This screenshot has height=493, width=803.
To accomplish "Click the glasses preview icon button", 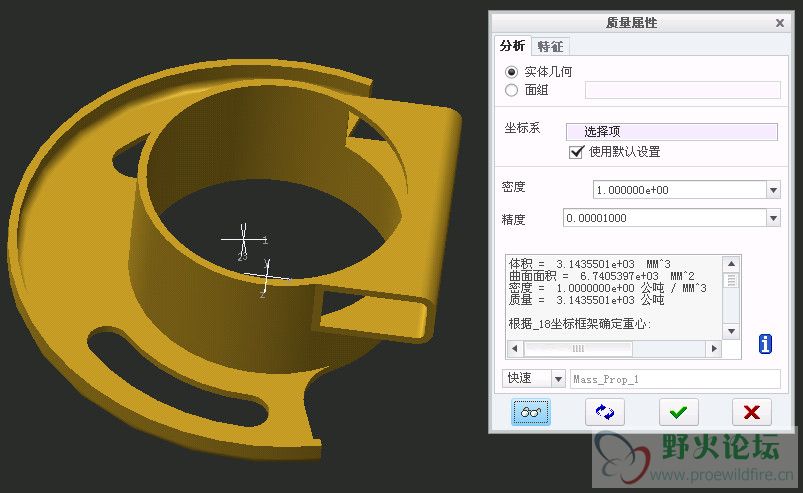I will point(531,412).
